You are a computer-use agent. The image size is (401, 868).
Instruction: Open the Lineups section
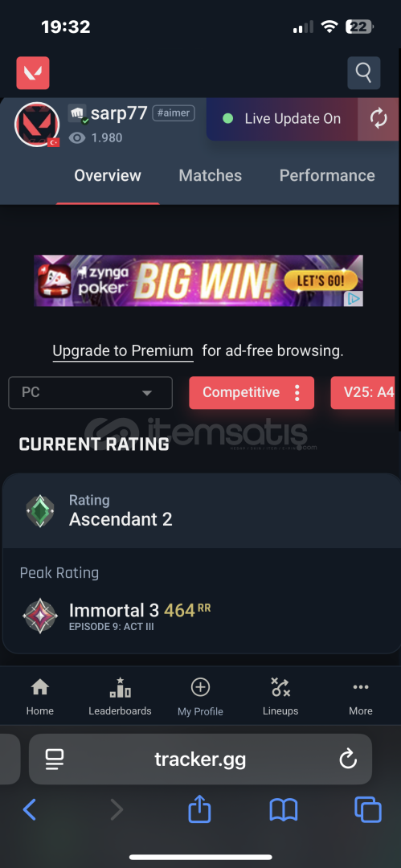pyautogui.click(x=280, y=697)
